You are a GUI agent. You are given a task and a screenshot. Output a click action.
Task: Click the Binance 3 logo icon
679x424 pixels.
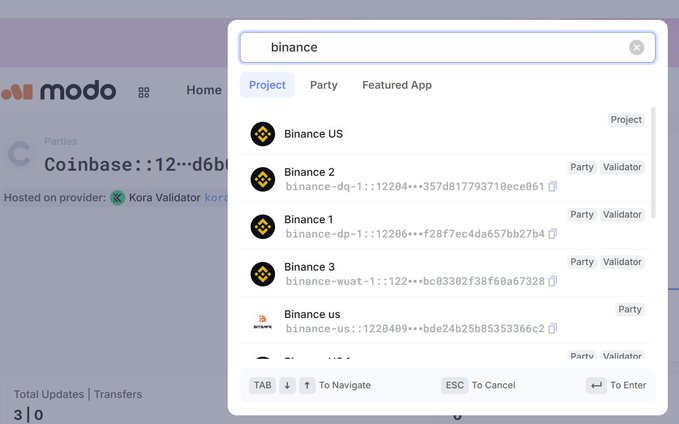(x=262, y=274)
